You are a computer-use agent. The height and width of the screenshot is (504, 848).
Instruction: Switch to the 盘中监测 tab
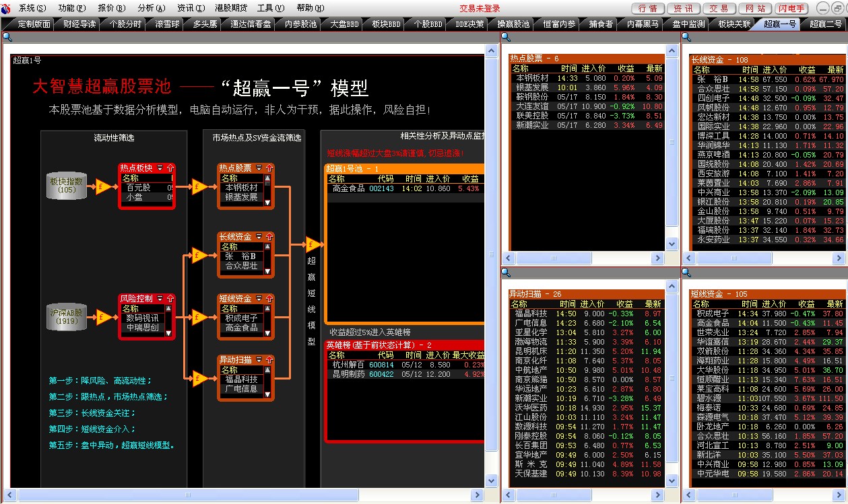688,24
